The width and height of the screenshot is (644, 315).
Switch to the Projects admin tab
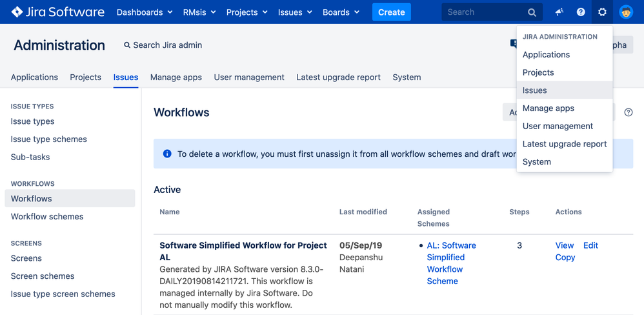[x=85, y=77]
